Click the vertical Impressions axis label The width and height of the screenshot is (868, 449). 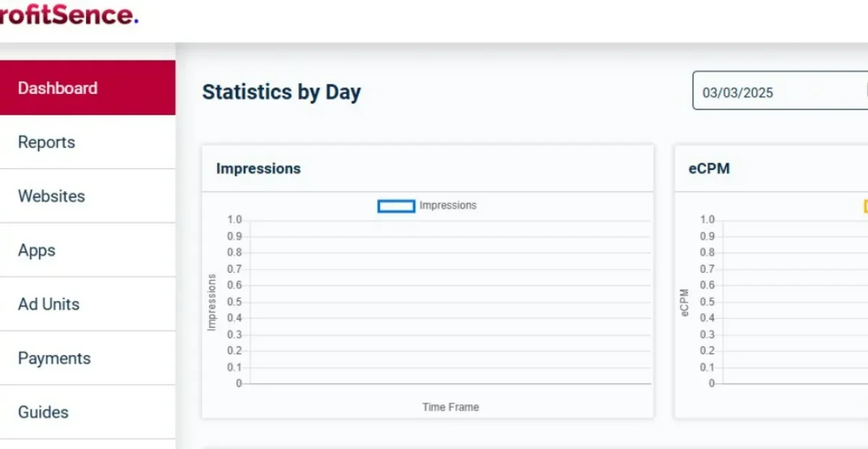[212, 302]
